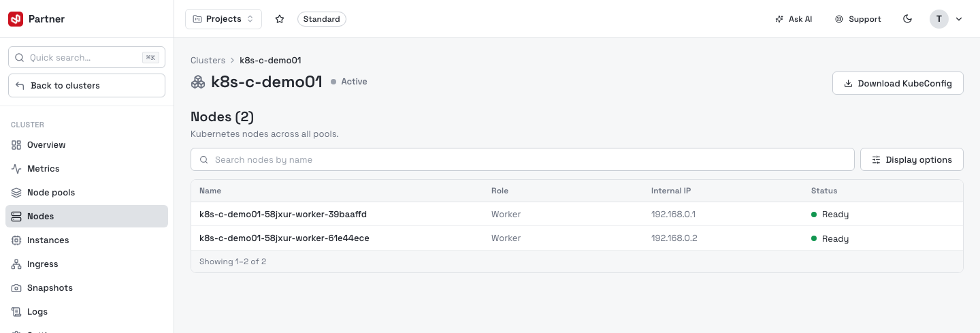Screen dimensions: 980x333
Task: Click the Partner logo icon
Action: [x=16, y=19]
